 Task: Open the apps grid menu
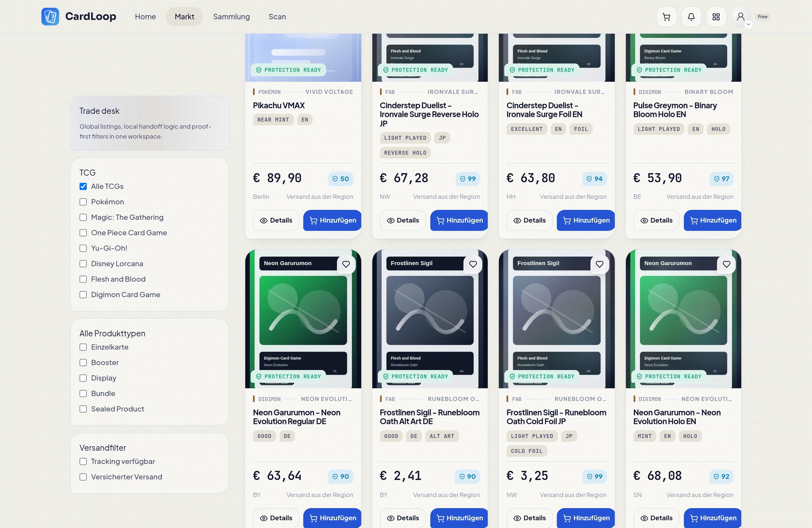(716, 16)
